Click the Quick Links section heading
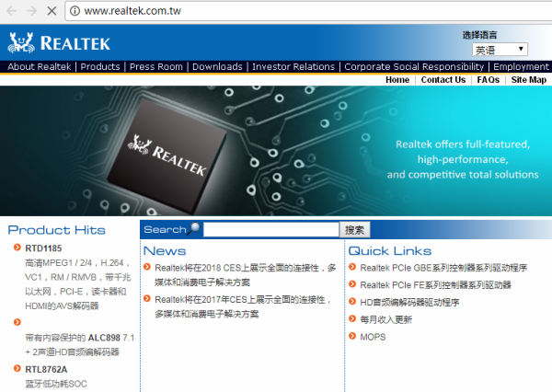Screen dimensions: 552x392 click(x=390, y=251)
